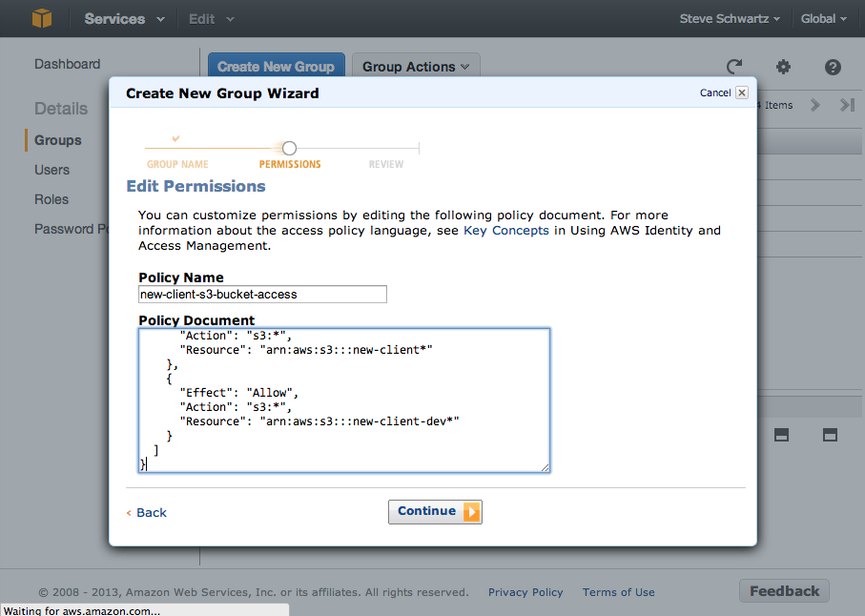Image resolution: width=865 pixels, height=616 pixels.
Task: Click the Feedback button
Action: click(x=784, y=591)
